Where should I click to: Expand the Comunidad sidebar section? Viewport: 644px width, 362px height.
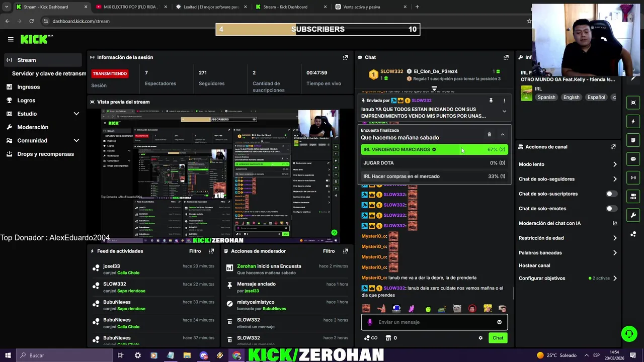[76, 141]
